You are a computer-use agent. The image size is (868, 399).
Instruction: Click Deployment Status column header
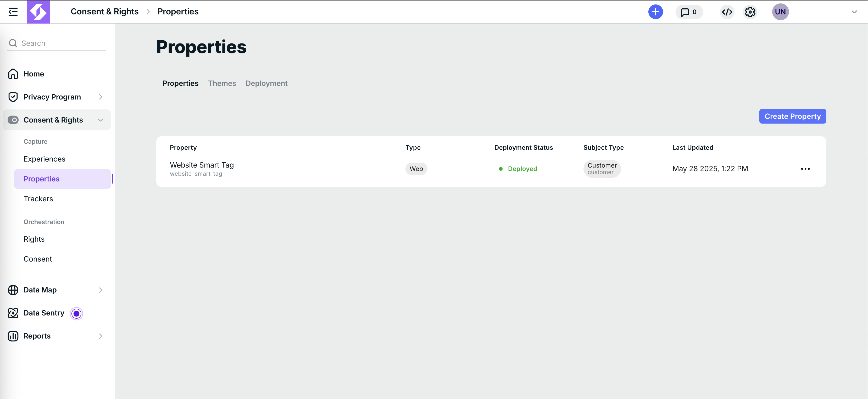(x=524, y=148)
